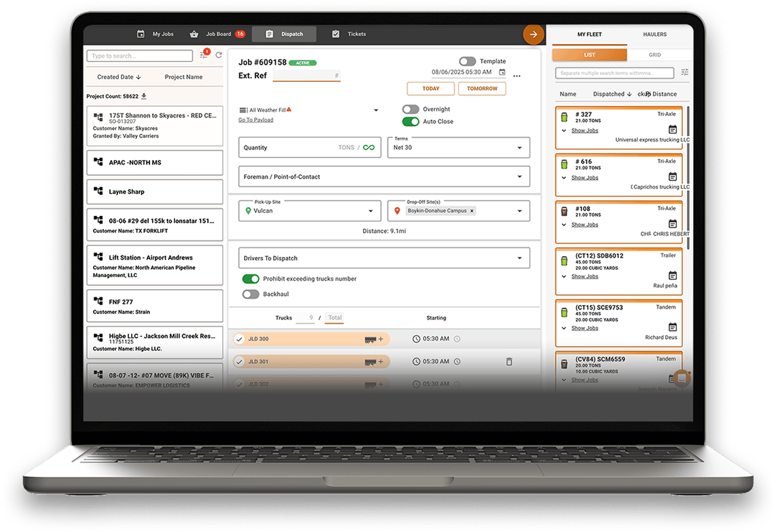Expand the Drivers To Dispatch dropdown

(x=384, y=258)
